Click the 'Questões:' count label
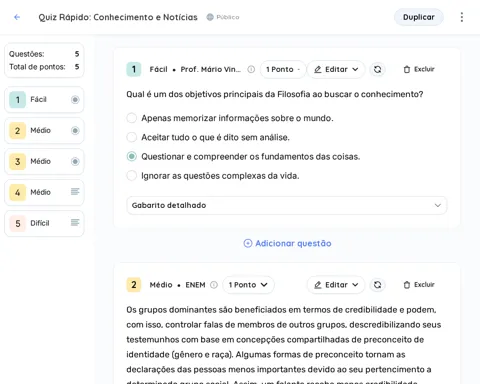480x384 pixels. (x=26, y=54)
